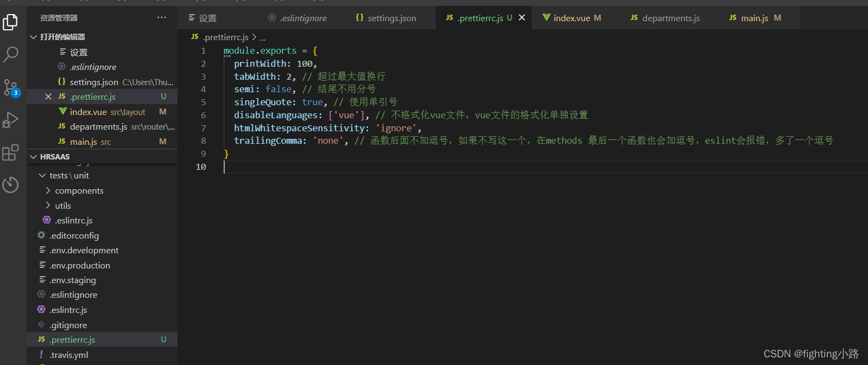Click module.exports on line 1
868x365 pixels.
click(260, 50)
